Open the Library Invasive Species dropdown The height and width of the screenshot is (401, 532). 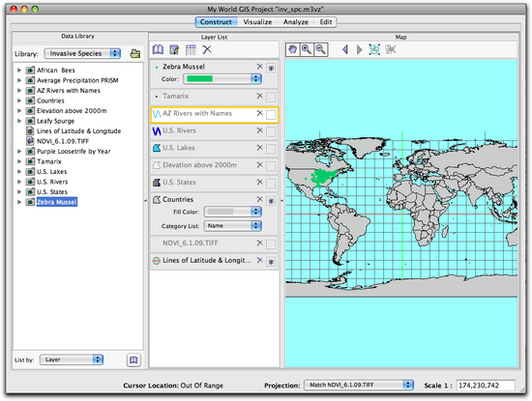(x=82, y=53)
